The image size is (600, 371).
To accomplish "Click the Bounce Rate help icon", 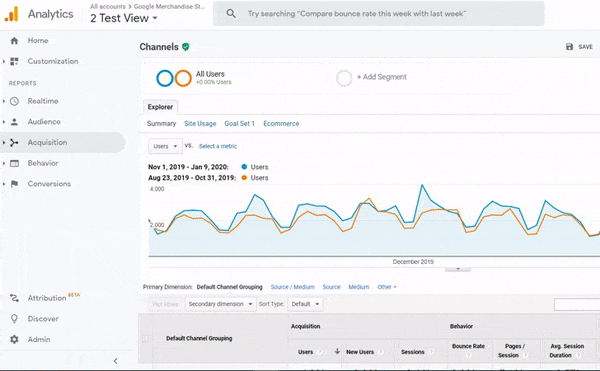I will pyautogui.click(x=468, y=355).
